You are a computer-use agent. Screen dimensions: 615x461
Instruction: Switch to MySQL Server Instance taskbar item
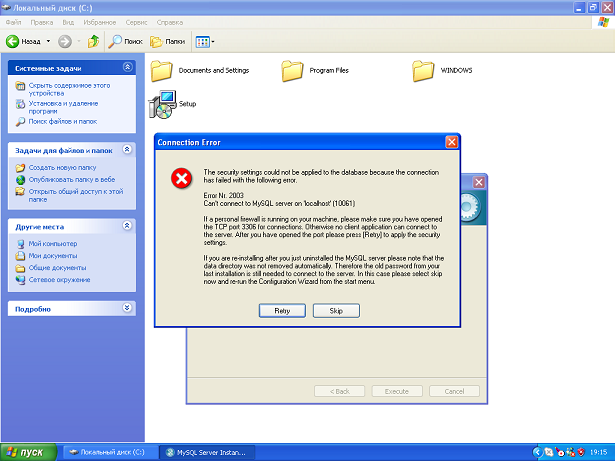click(x=208, y=452)
